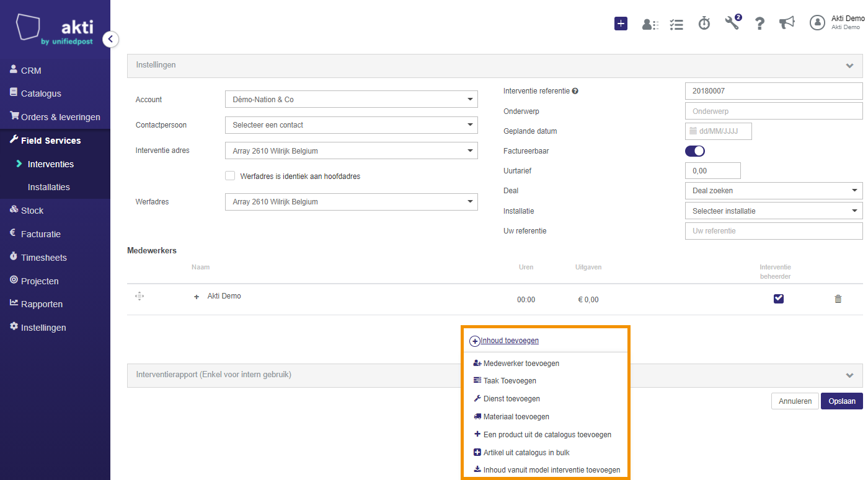Viewport: 868px width, 480px height.
Task: Open the Deal zoeken dropdown
Action: click(x=774, y=191)
